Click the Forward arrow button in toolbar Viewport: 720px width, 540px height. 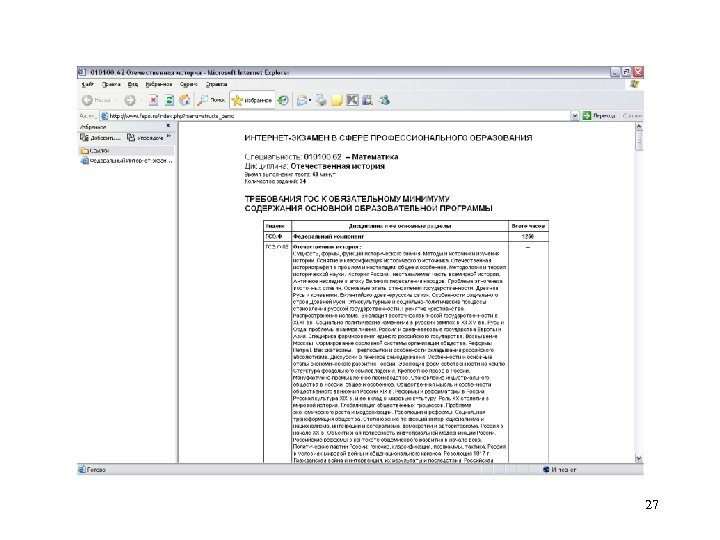pos(130,100)
